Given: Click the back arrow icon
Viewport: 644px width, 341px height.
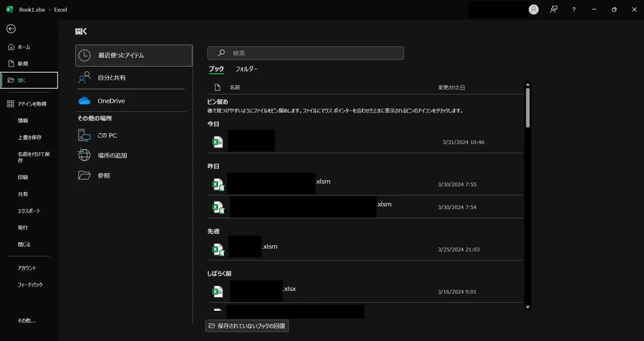Looking at the screenshot, I should pos(11,28).
